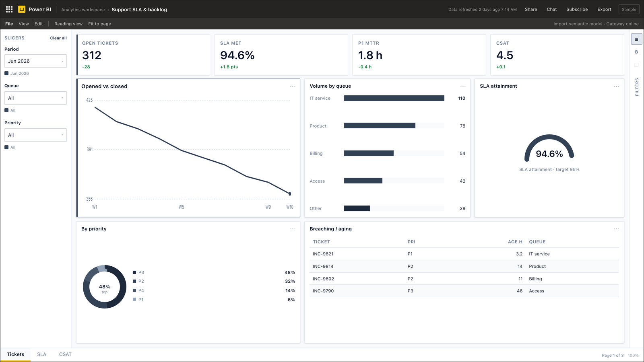This screenshot has height=362, width=644.
Task: Open the File menu
Action: coord(9,24)
